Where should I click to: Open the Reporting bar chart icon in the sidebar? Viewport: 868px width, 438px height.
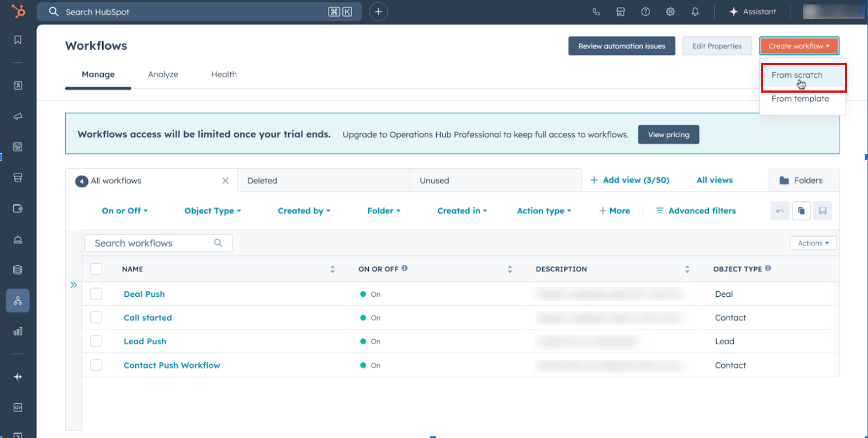(x=18, y=332)
